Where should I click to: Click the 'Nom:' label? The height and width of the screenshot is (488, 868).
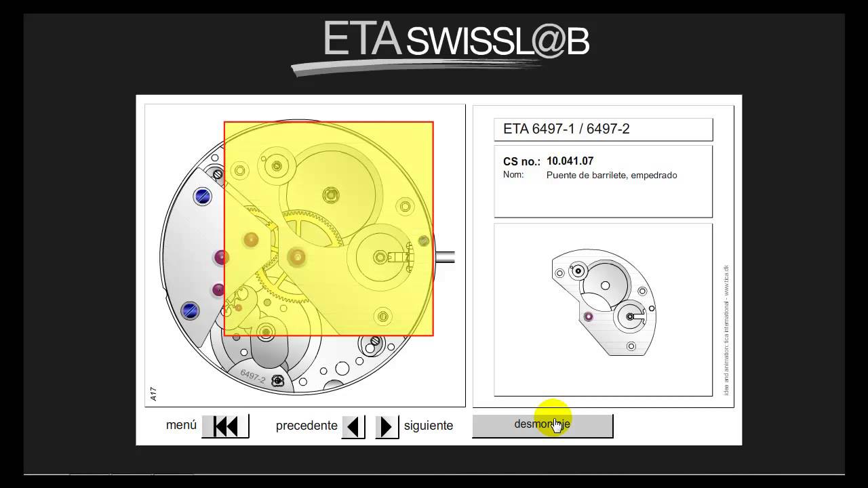coord(513,175)
